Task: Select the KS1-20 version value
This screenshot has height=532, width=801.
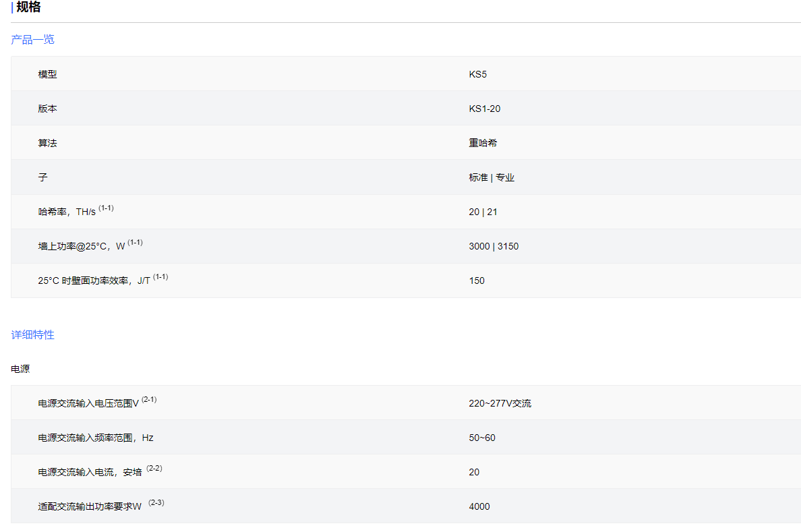Action: [484, 109]
